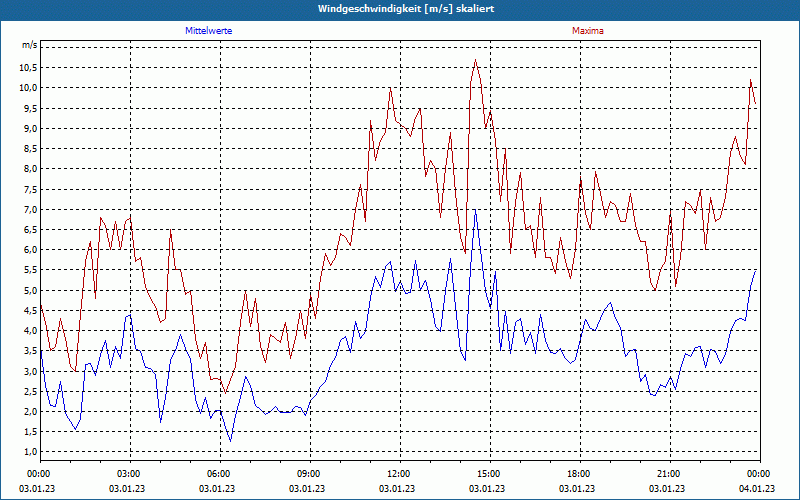Select the '8,0' y-axis tick label
The height and width of the screenshot is (500, 800).
(31, 169)
